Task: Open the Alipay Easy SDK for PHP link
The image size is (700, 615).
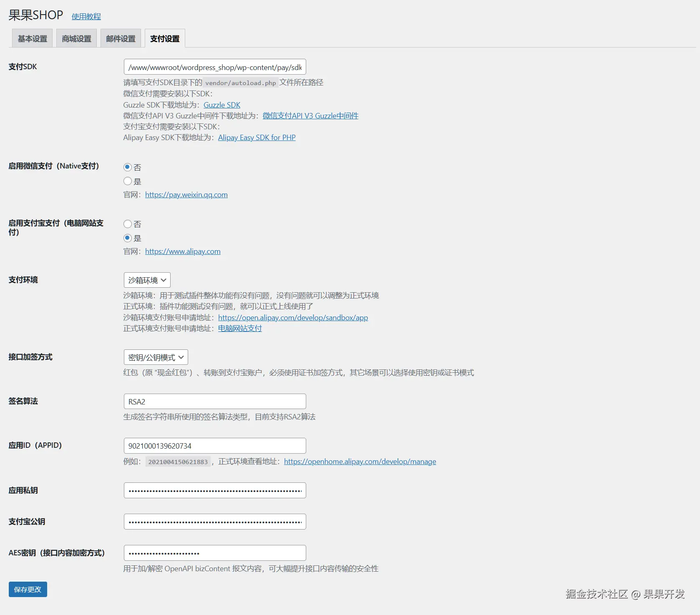Action: tap(257, 137)
